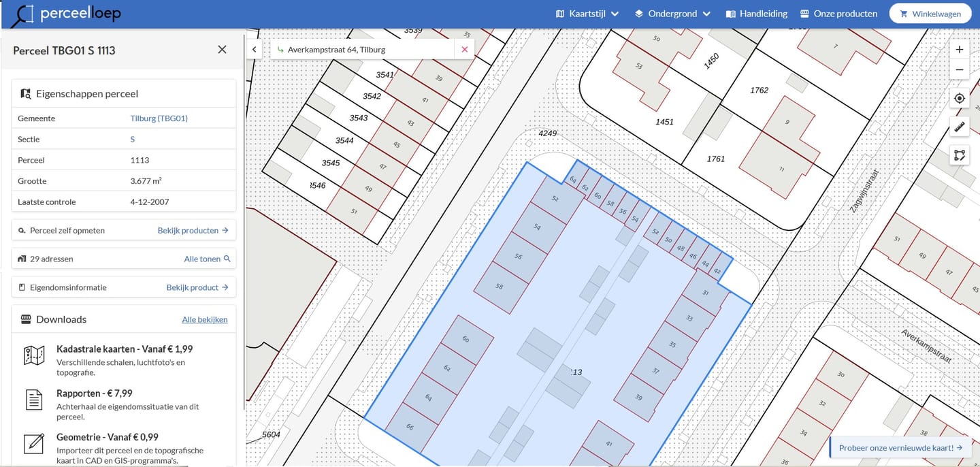
Task: Select the polygon area drawing tool
Action: pyautogui.click(x=960, y=155)
